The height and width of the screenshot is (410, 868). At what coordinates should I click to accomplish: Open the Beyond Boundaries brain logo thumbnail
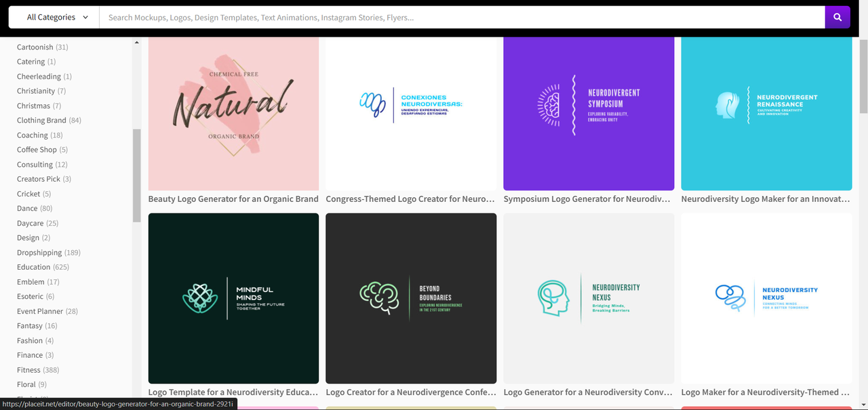click(411, 298)
